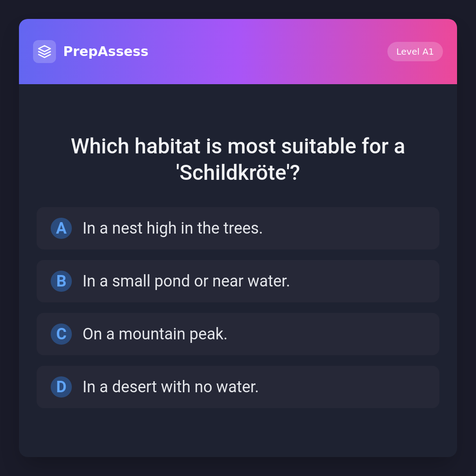This screenshot has height=476, width=476.
Task: Click the word "suitable" in the question
Action: (x=319, y=146)
